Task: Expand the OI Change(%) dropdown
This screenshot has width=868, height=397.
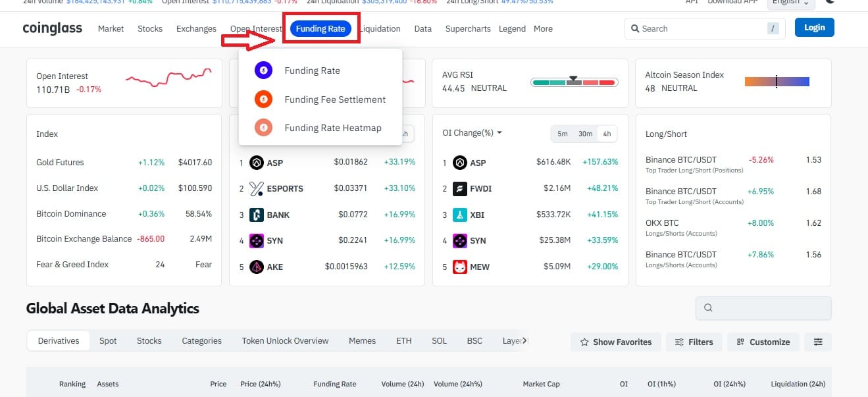Action: tap(472, 133)
